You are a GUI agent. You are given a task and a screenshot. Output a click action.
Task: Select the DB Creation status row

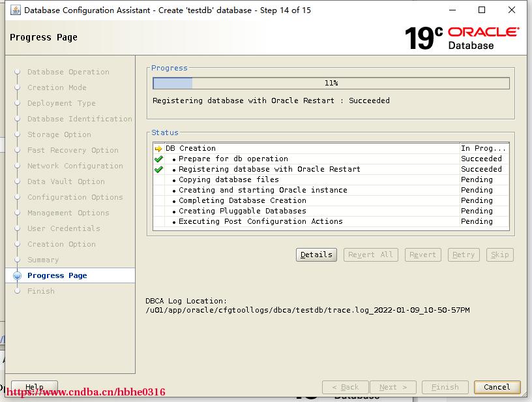tap(331, 148)
